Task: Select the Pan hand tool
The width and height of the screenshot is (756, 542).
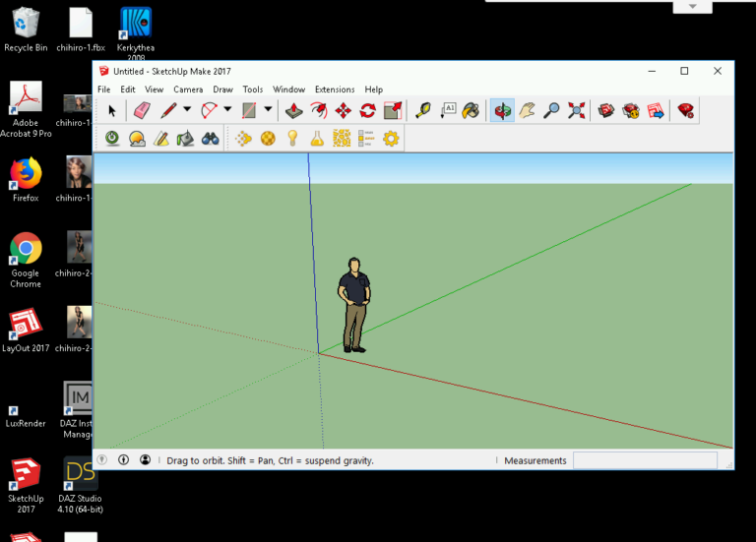Action: click(527, 111)
